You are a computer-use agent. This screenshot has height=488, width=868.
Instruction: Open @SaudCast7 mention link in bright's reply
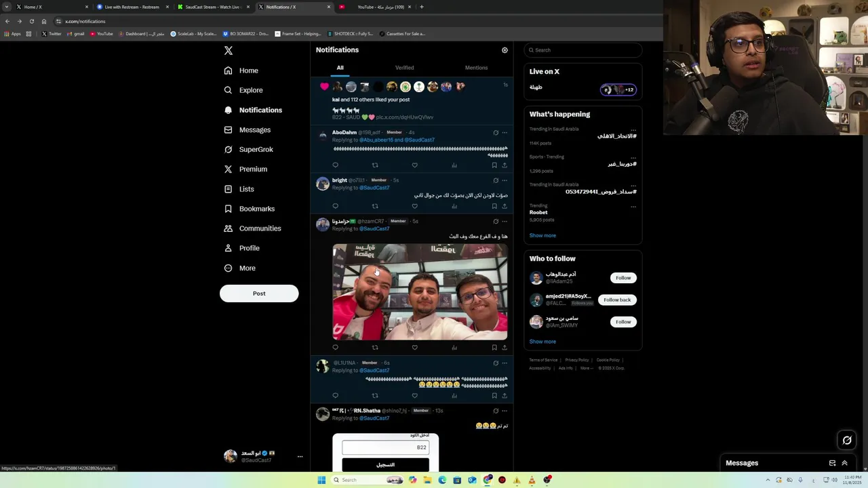[374, 188]
